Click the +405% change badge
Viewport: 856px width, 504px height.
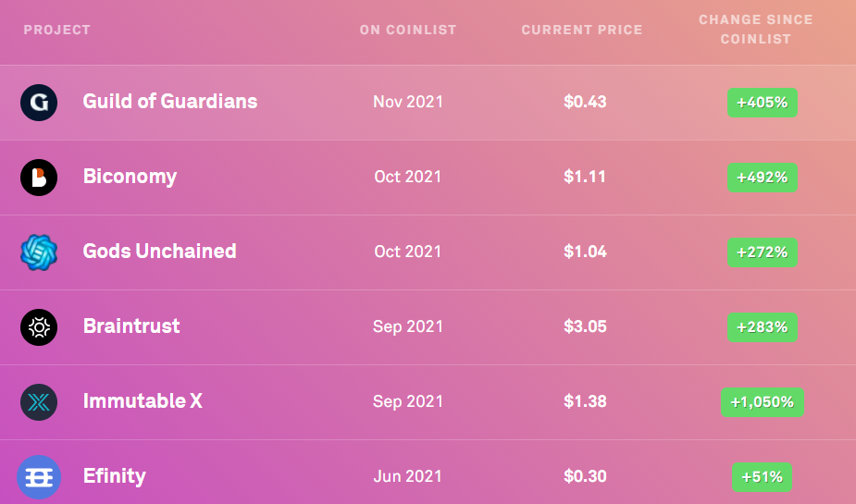click(762, 103)
